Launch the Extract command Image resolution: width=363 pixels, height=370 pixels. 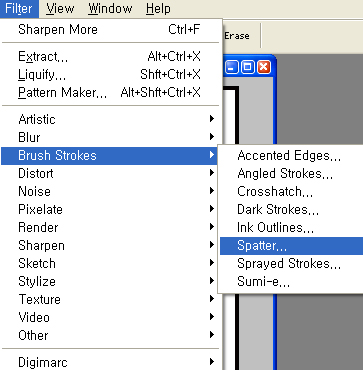tap(109, 57)
